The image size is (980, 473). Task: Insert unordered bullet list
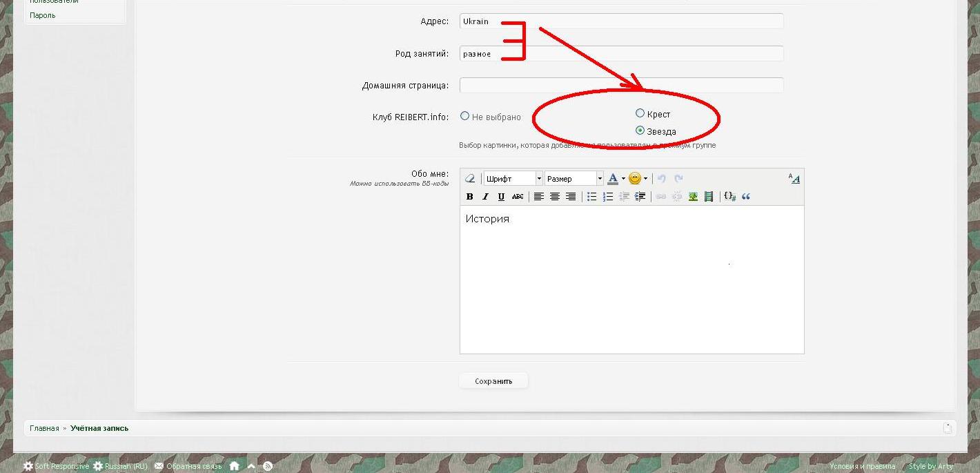pyautogui.click(x=591, y=197)
